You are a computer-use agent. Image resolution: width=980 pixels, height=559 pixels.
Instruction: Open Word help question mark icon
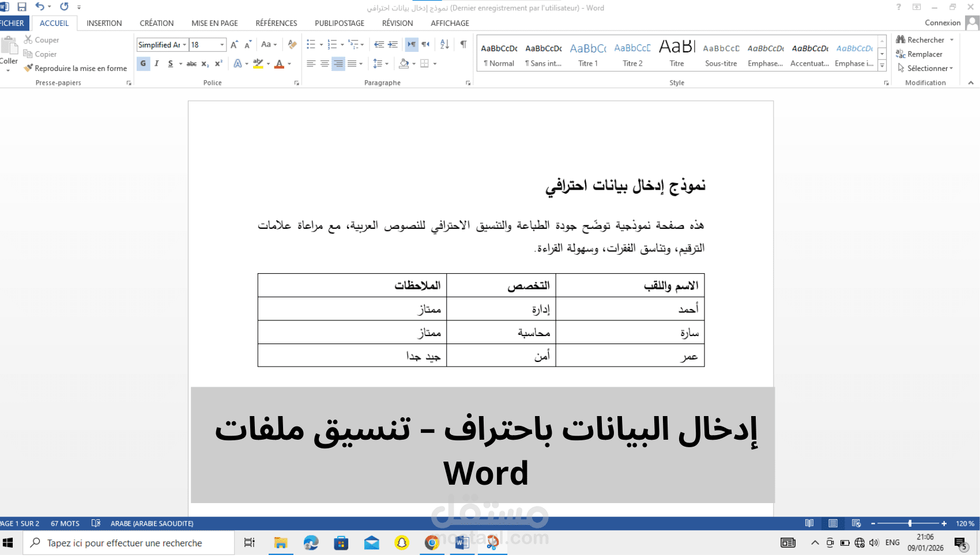click(898, 7)
